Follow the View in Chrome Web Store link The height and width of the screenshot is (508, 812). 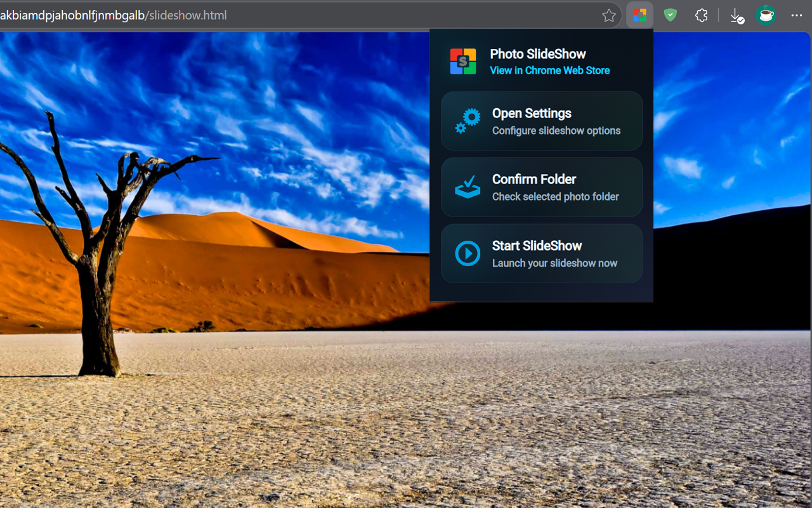[550, 70]
